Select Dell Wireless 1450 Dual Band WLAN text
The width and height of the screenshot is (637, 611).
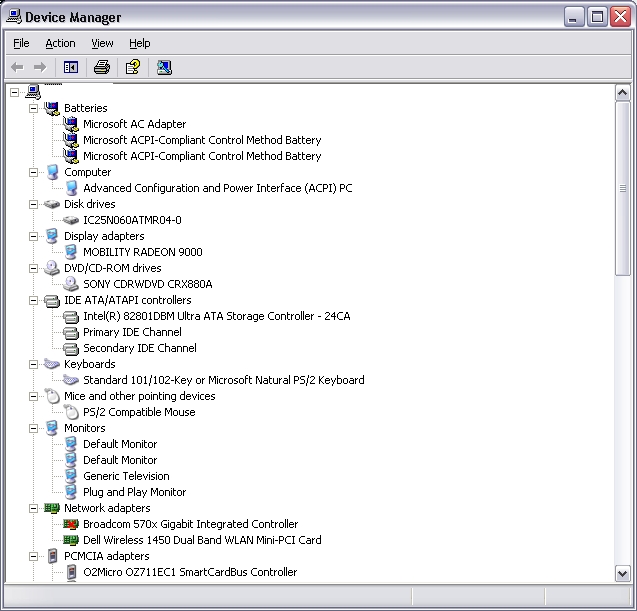[202, 540]
